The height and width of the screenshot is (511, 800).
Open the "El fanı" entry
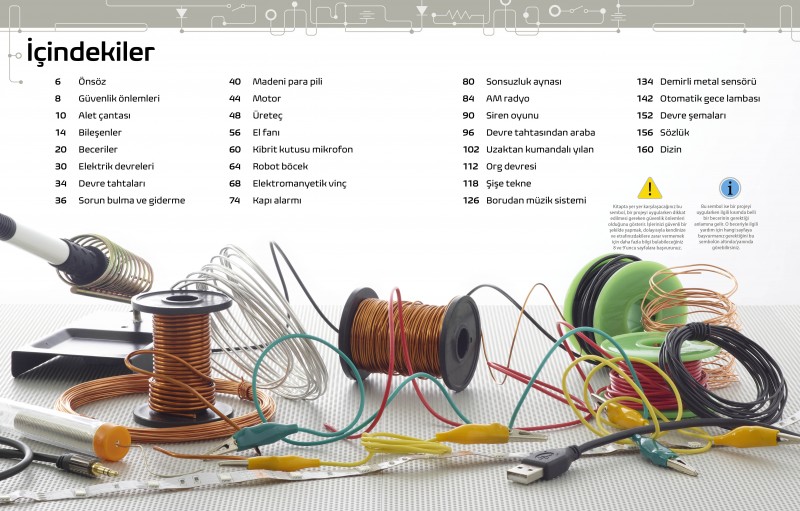pyautogui.click(x=266, y=133)
